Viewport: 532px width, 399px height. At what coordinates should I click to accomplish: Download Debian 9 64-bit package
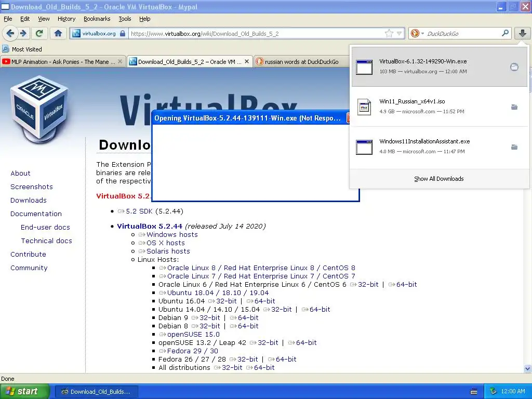point(248,317)
